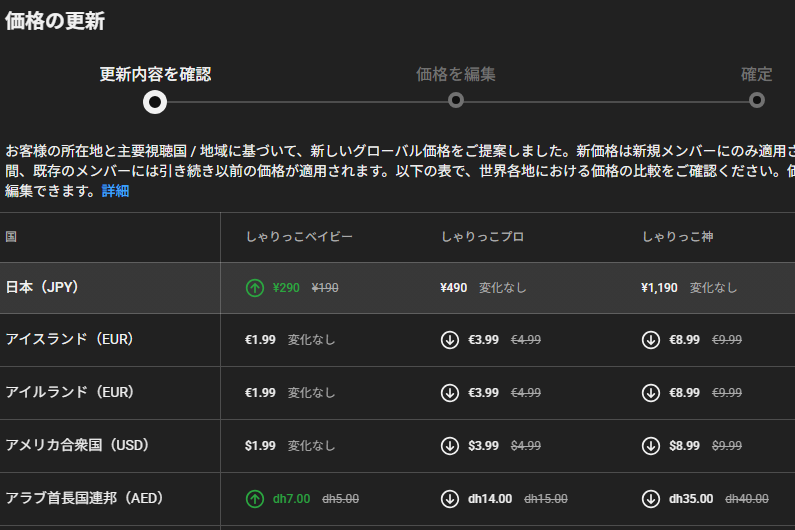The width and height of the screenshot is (795, 530).
Task: Open the 詳細 link
Action: tap(116, 191)
